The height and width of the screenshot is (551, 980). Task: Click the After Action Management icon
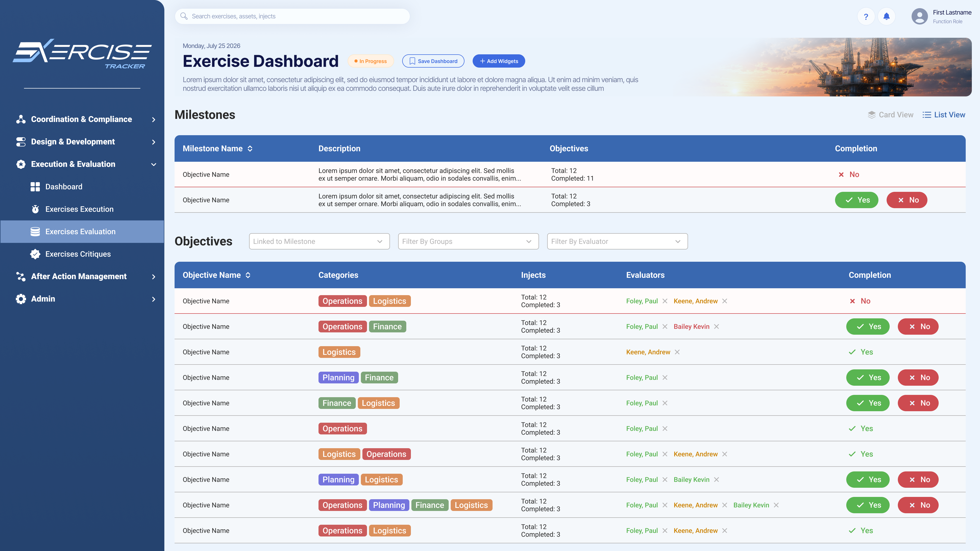point(21,277)
